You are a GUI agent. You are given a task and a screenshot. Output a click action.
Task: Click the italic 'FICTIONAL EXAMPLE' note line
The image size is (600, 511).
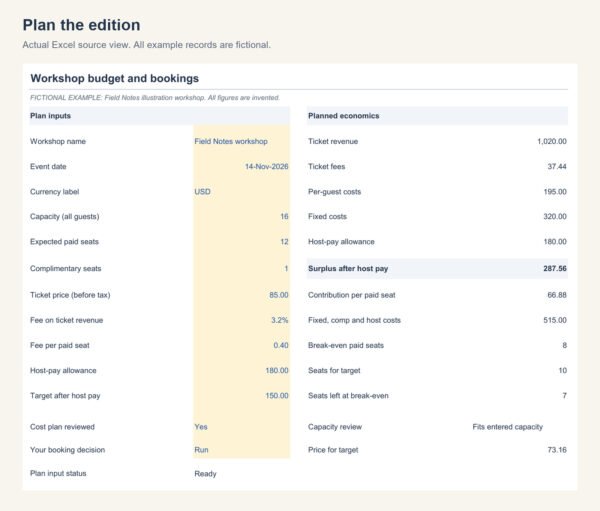click(x=155, y=98)
